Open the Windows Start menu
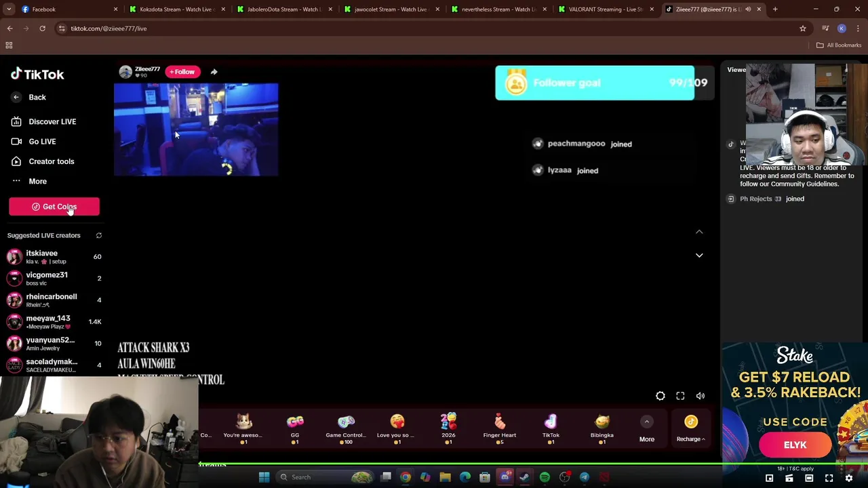868x488 pixels. pos(264,477)
